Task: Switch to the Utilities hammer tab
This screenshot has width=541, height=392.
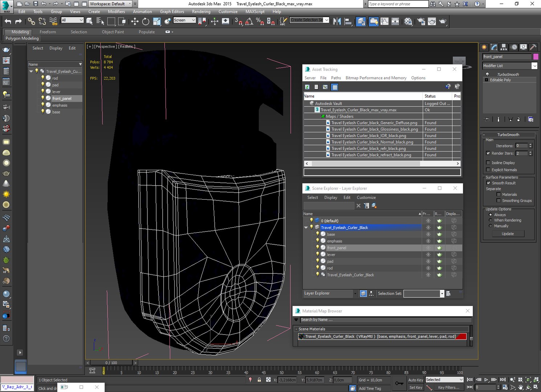Action: 533,47
